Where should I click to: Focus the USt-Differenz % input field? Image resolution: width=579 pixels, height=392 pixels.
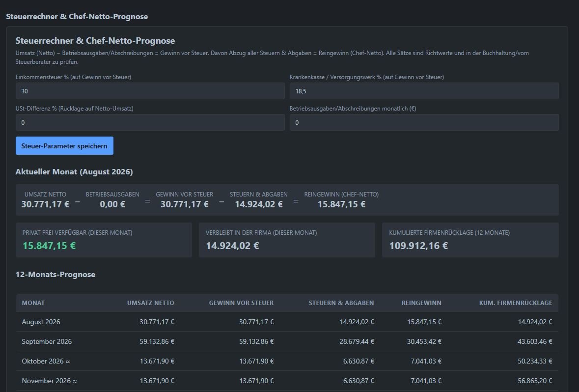150,122
